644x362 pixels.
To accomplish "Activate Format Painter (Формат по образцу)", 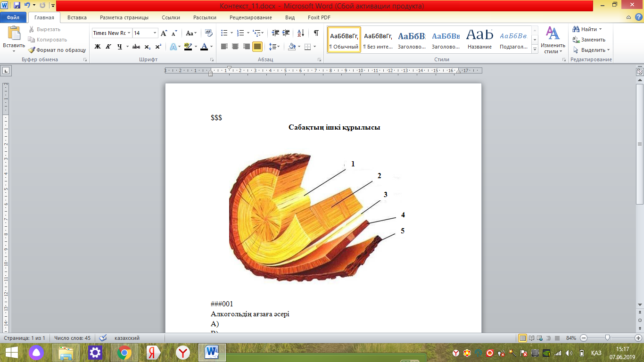I will [x=57, y=50].
